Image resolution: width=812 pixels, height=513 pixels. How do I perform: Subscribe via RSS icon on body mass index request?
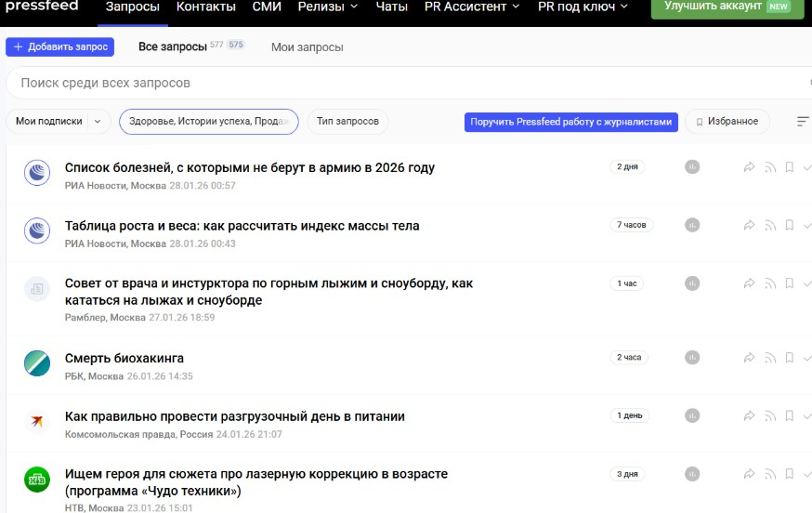click(769, 225)
